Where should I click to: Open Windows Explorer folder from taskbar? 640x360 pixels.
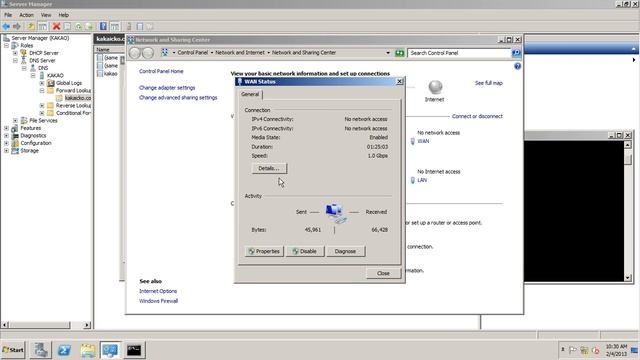tap(87, 350)
